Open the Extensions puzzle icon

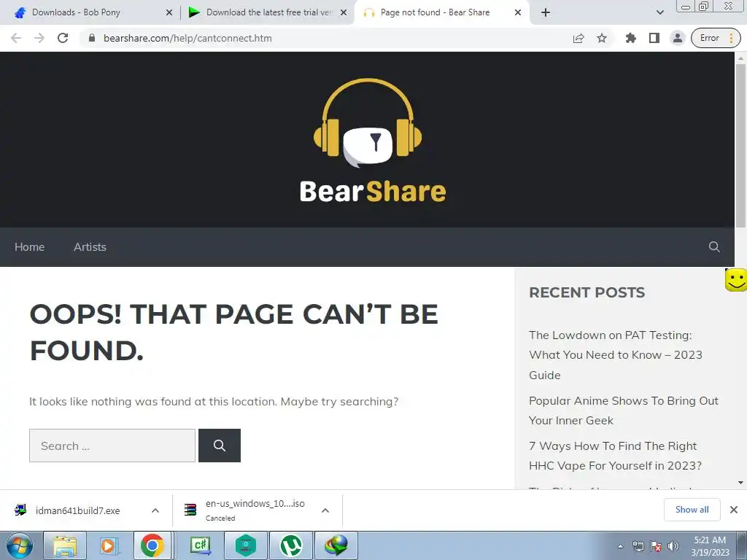631,38
